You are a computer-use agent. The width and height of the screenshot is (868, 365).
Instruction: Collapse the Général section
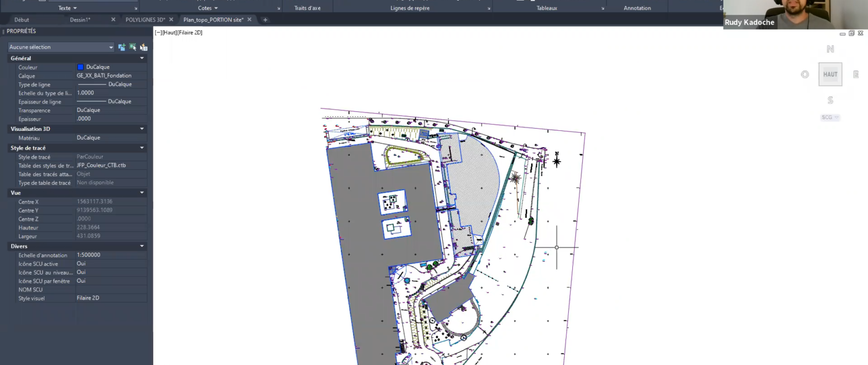(x=142, y=58)
